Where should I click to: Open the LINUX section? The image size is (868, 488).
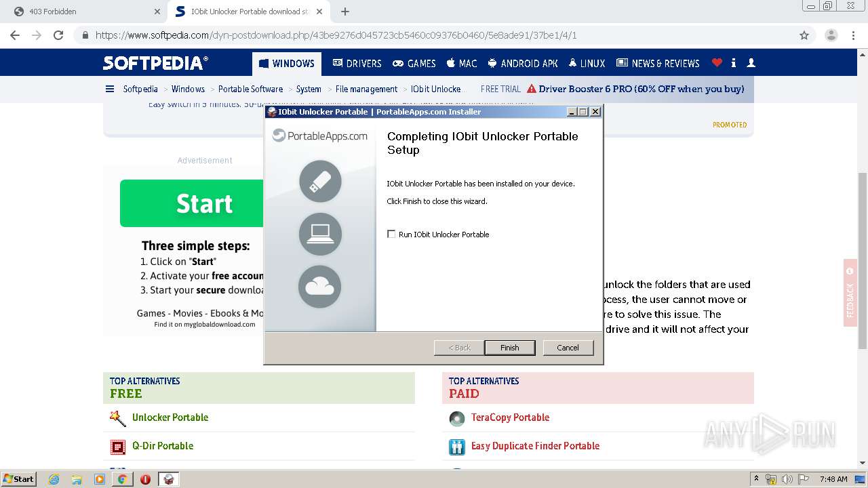(587, 63)
